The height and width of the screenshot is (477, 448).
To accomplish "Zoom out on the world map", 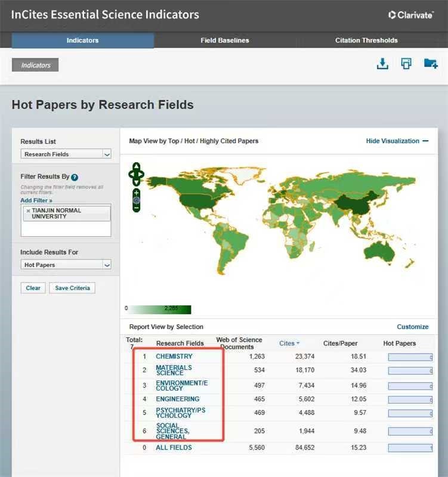I will coord(137,208).
